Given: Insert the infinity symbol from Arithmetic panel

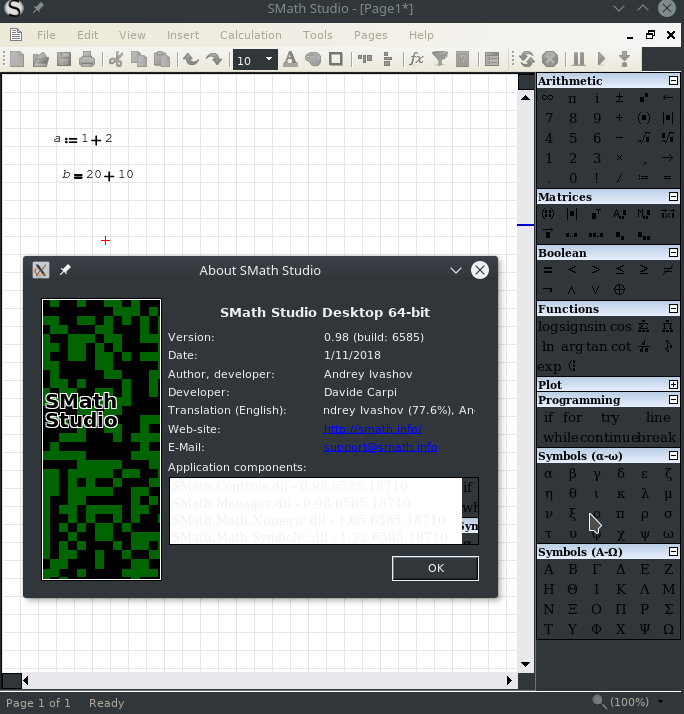Looking at the screenshot, I should point(548,99).
